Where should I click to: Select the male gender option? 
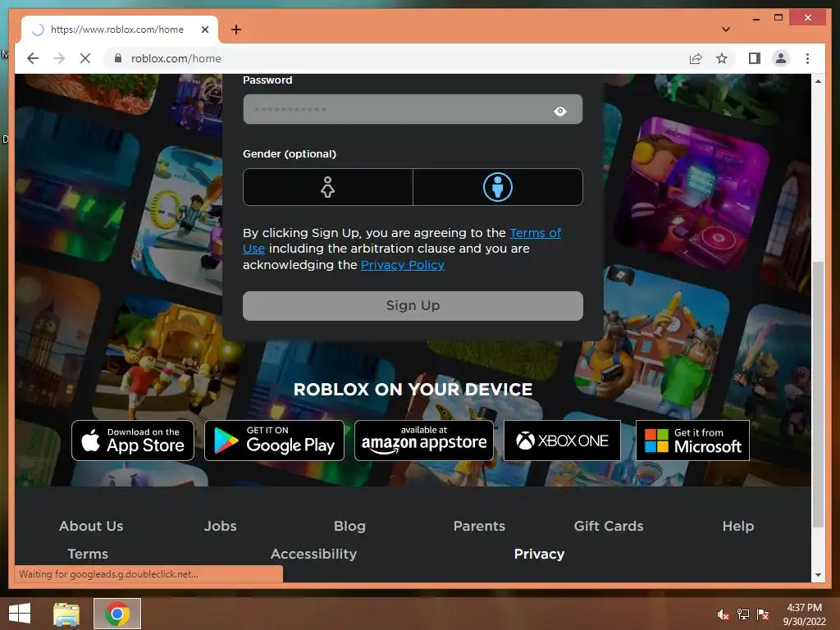tap(498, 187)
